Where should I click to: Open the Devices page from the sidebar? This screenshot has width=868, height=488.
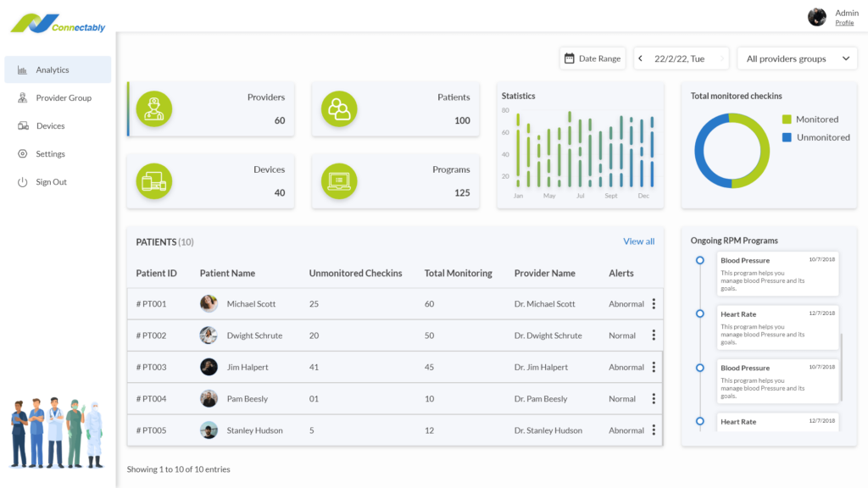24,125
